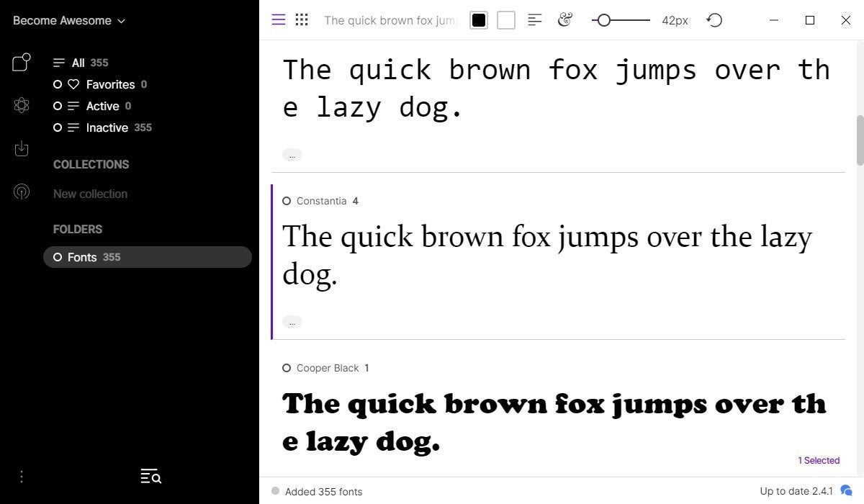The height and width of the screenshot is (504, 864).
Task: Open the chat support bubble icon
Action: [847, 490]
